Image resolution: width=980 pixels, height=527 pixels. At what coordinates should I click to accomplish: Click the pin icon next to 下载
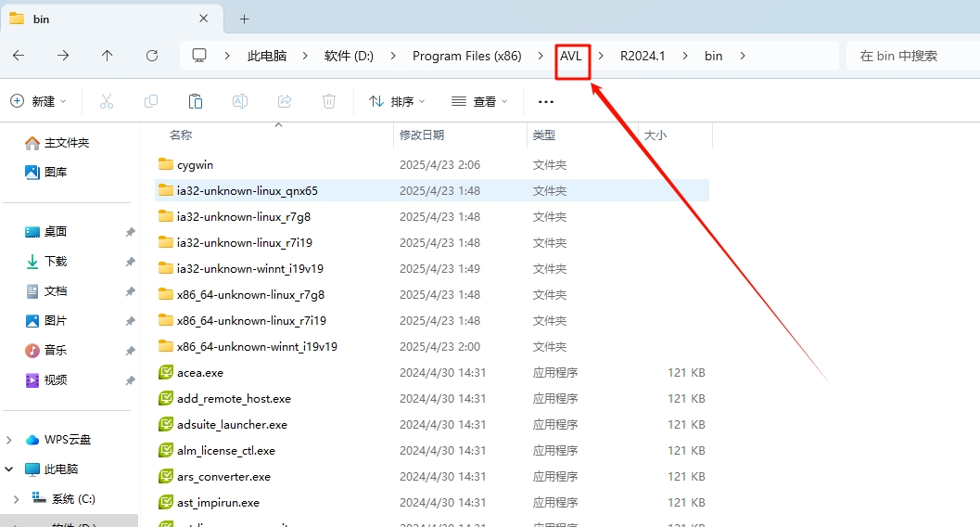(130, 262)
